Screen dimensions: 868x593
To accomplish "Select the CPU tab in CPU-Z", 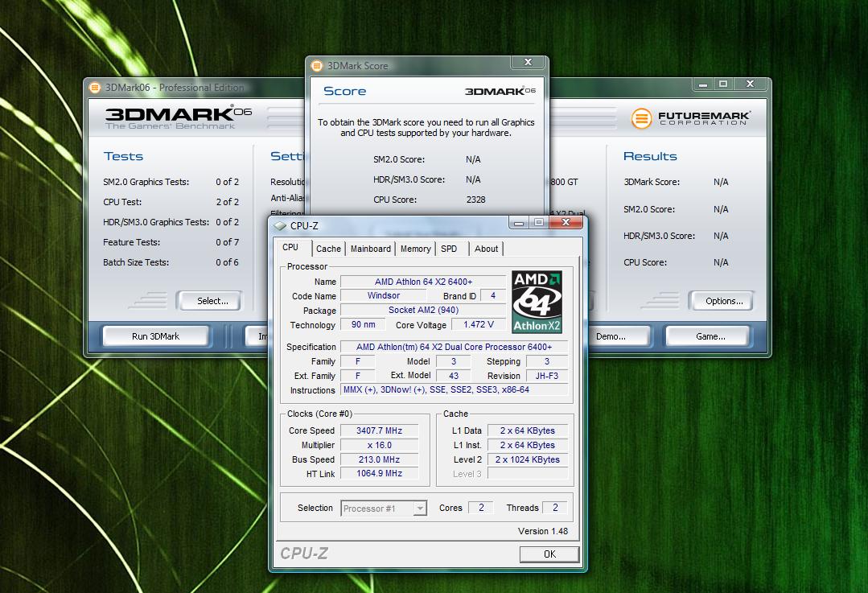I will pyautogui.click(x=290, y=247).
